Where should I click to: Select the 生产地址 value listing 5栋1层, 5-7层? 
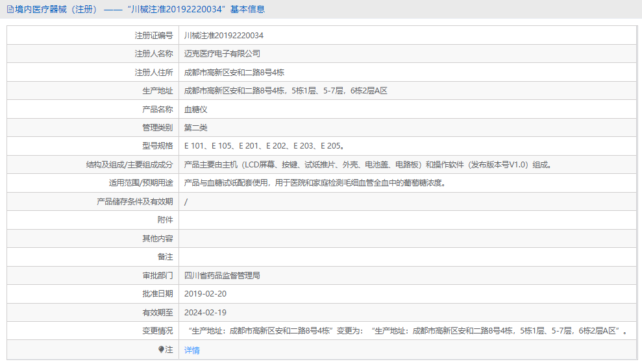[286, 91]
